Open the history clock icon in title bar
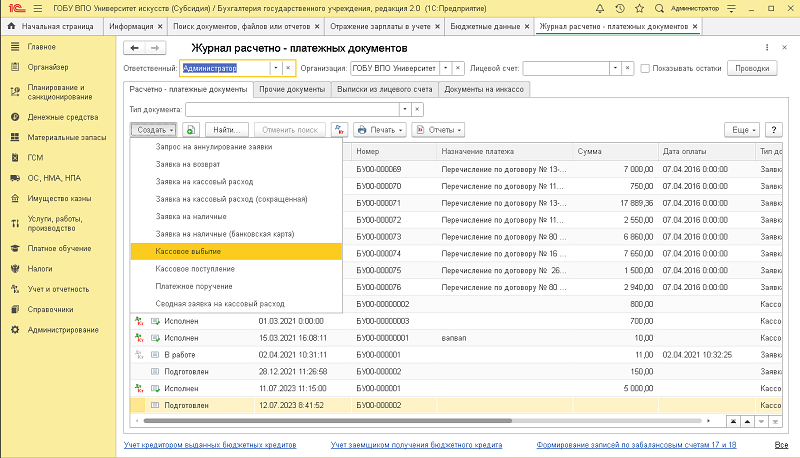 tap(618, 7)
